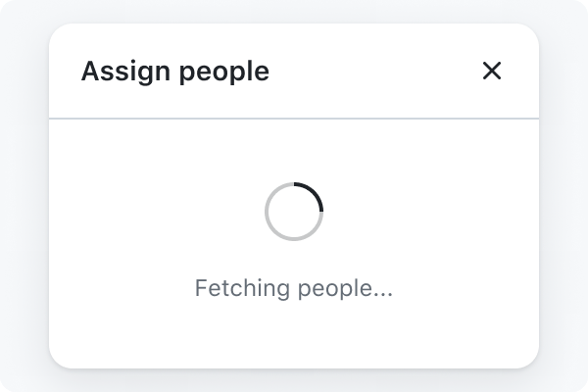
Task: Click backdrop area above the dialog
Action: (x=294, y=10)
